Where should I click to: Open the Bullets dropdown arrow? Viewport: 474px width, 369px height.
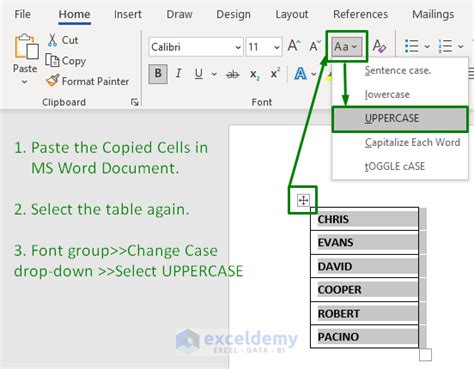coord(427,47)
